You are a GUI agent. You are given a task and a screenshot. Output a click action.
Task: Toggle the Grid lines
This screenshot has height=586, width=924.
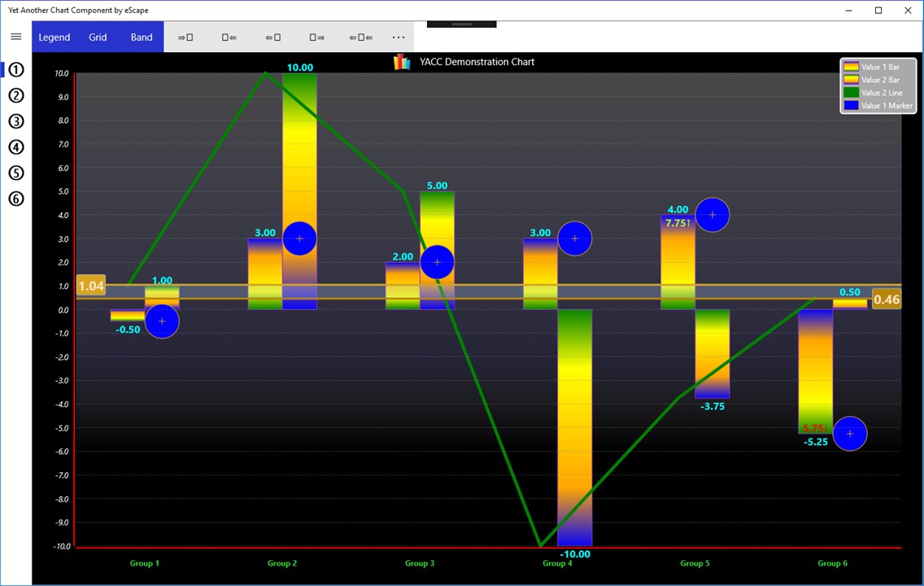click(98, 37)
